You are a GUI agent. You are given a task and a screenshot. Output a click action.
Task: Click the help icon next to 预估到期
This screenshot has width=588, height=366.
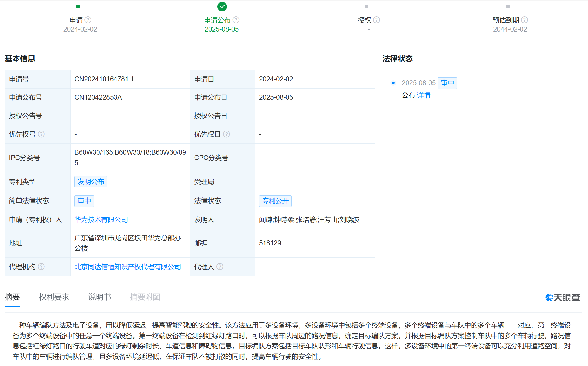pyautogui.click(x=524, y=20)
